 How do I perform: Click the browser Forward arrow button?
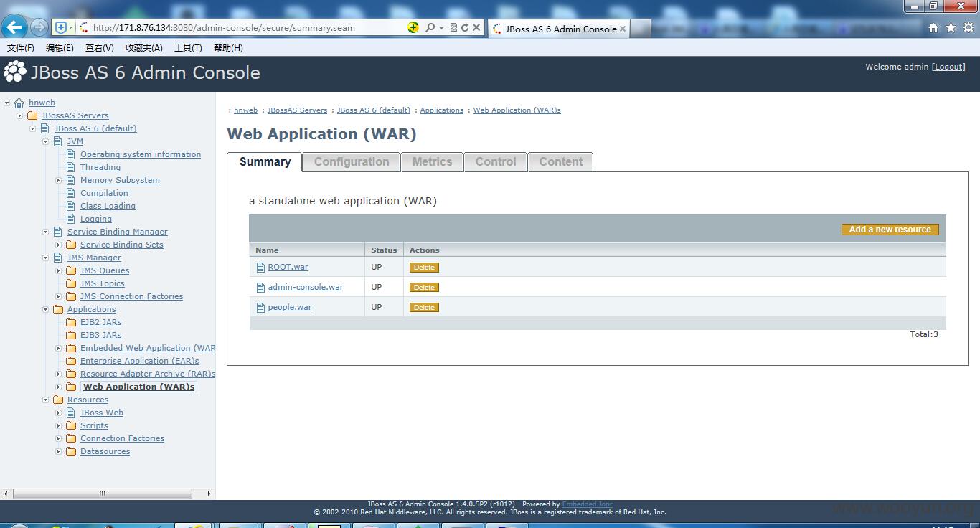tap(39, 27)
